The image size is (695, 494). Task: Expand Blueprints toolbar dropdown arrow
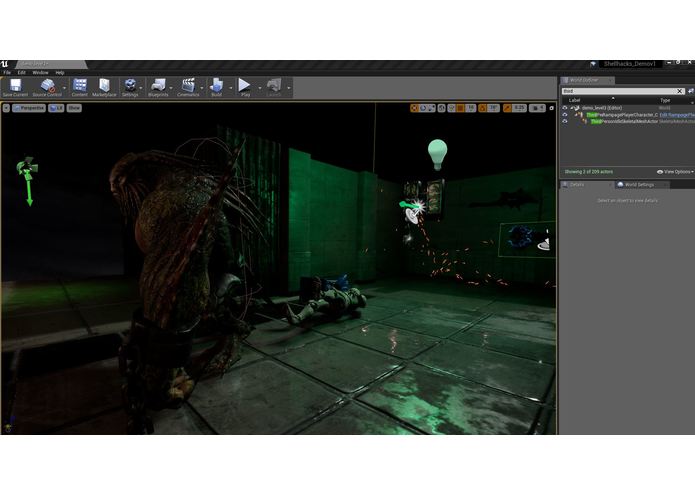point(172,88)
